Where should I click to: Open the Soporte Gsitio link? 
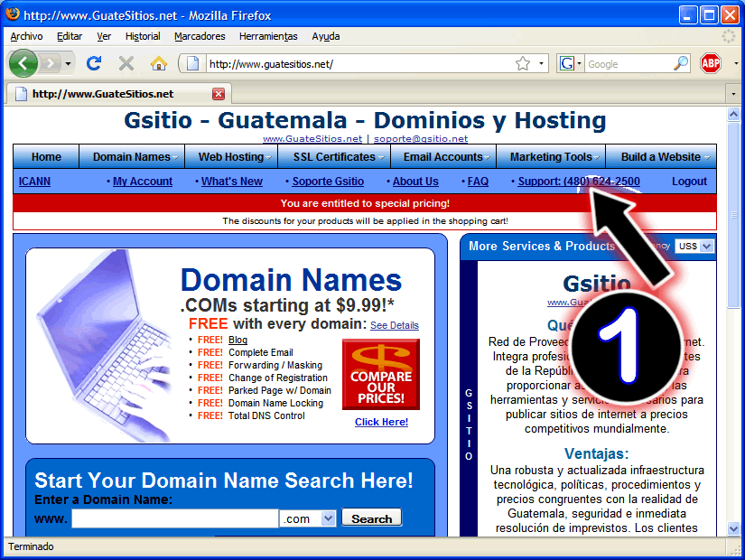point(328,182)
